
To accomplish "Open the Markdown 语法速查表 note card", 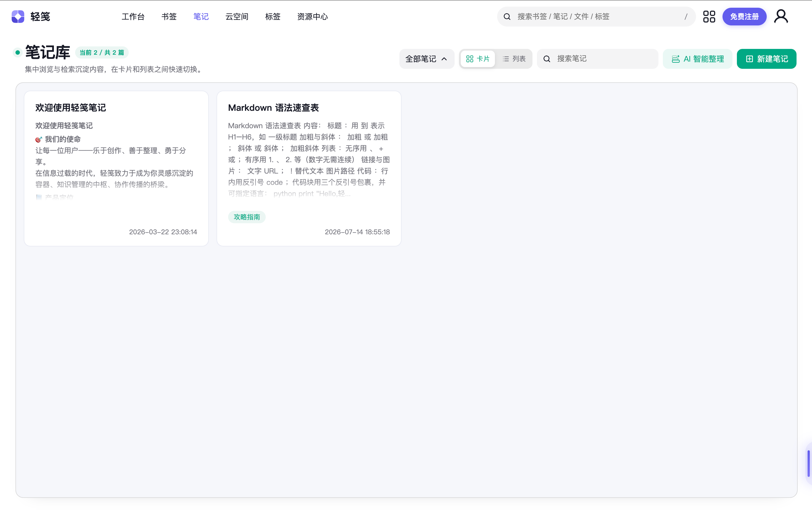I will coord(309,168).
